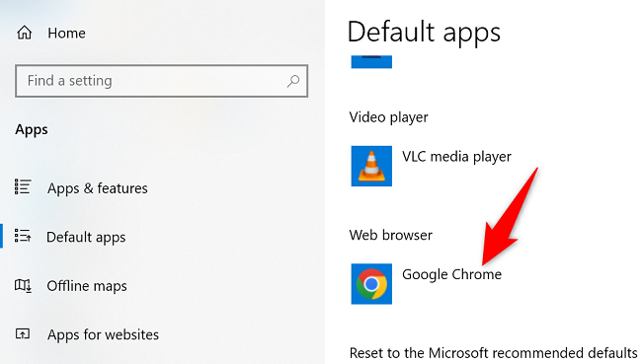The width and height of the screenshot is (642, 364).
Task: Click the Default apps page heading
Action: point(424,33)
